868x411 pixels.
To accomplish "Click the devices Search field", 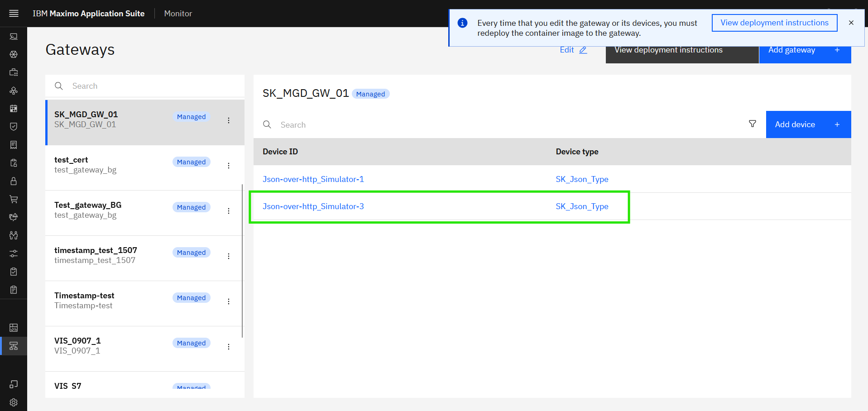I will [498, 124].
